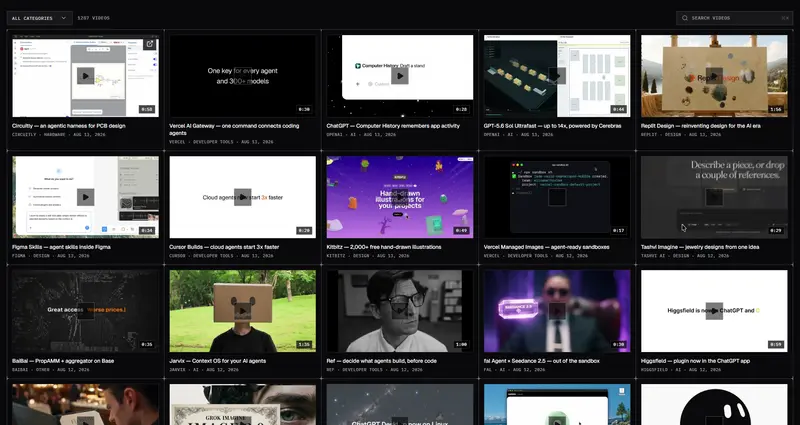Open title 'Replit Design — reinventing design for the AI era'
The image size is (800, 425).
(701, 126)
